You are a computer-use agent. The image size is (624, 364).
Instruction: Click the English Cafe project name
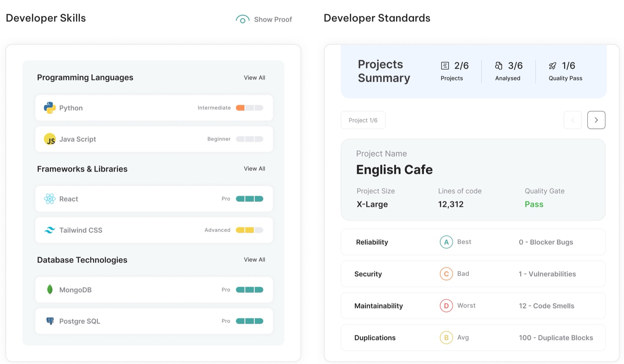(394, 170)
